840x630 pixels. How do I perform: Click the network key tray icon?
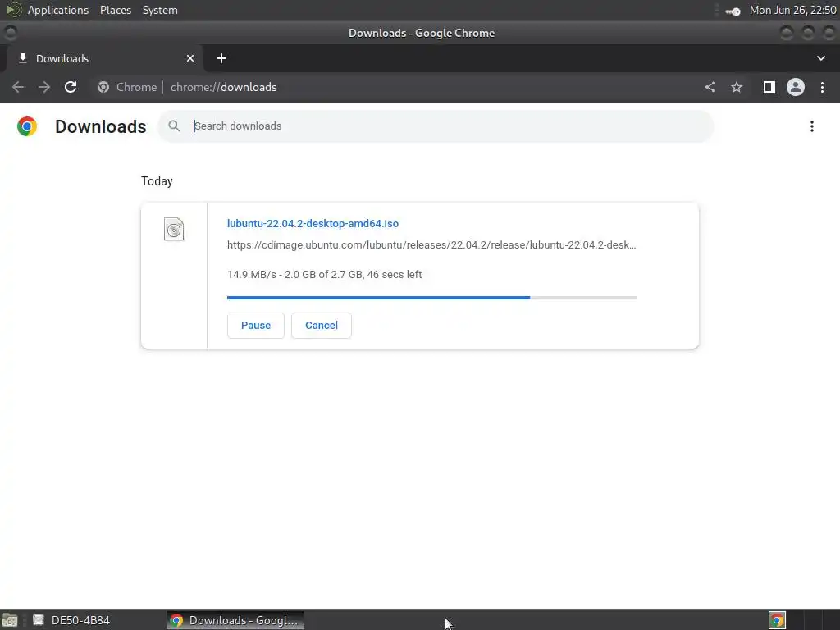coord(733,11)
